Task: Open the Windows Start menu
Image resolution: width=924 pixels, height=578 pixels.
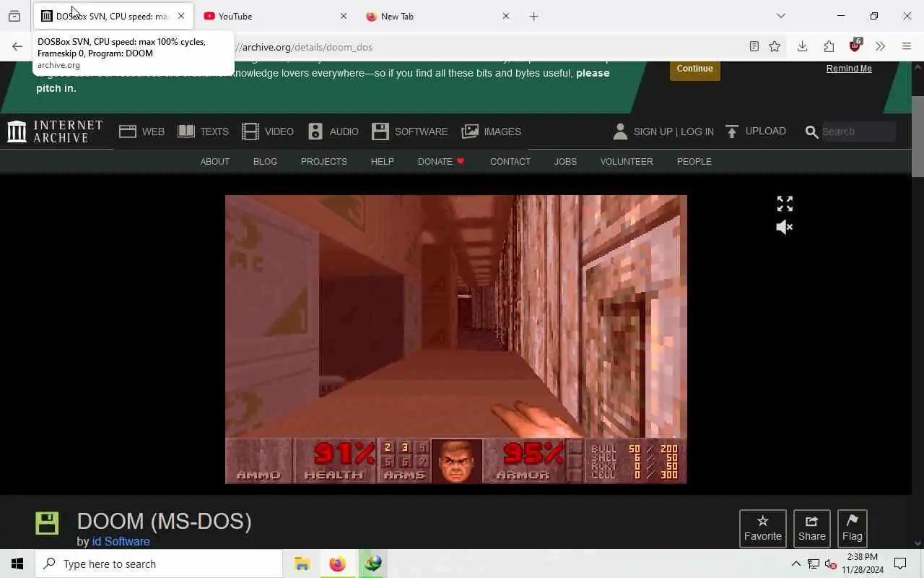Action: tap(17, 564)
